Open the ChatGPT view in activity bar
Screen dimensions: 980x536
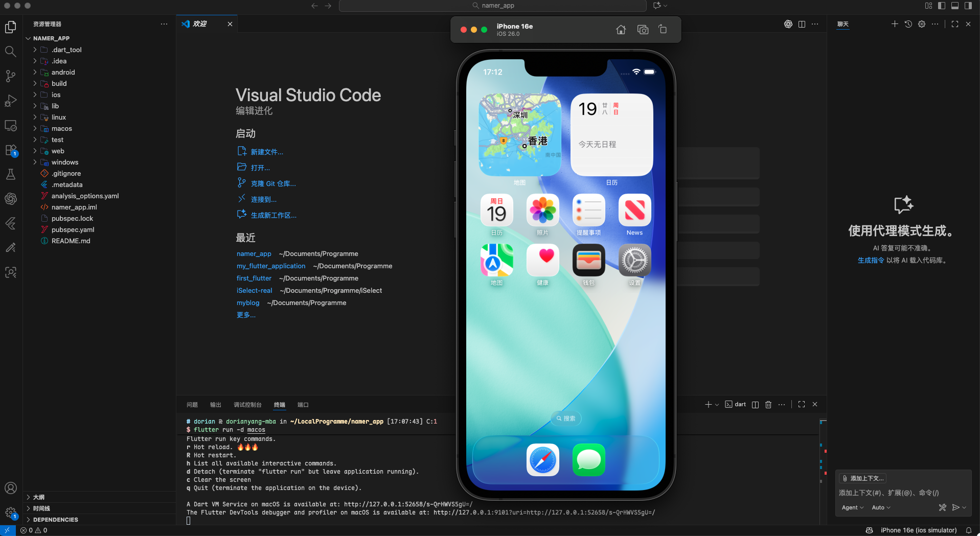(11, 199)
